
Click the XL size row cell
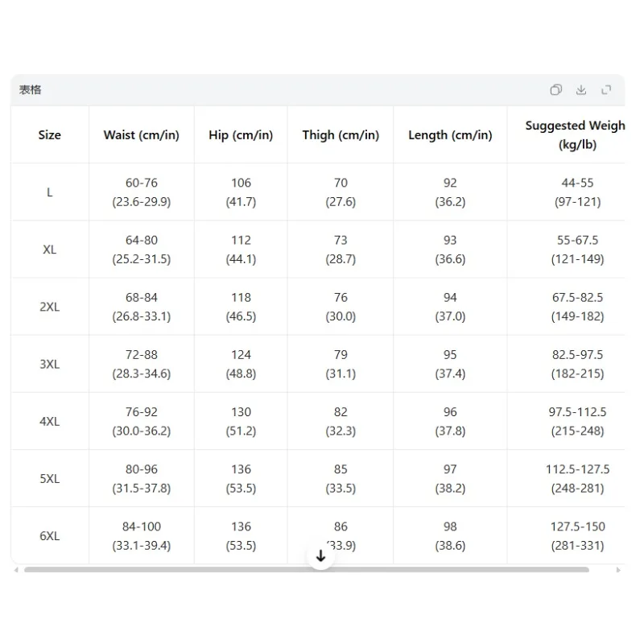pyautogui.click(x=50, y=250)
